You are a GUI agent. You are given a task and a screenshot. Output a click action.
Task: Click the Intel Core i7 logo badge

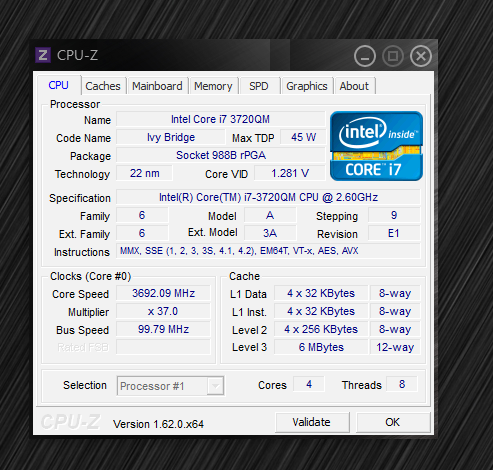[376, 146]
